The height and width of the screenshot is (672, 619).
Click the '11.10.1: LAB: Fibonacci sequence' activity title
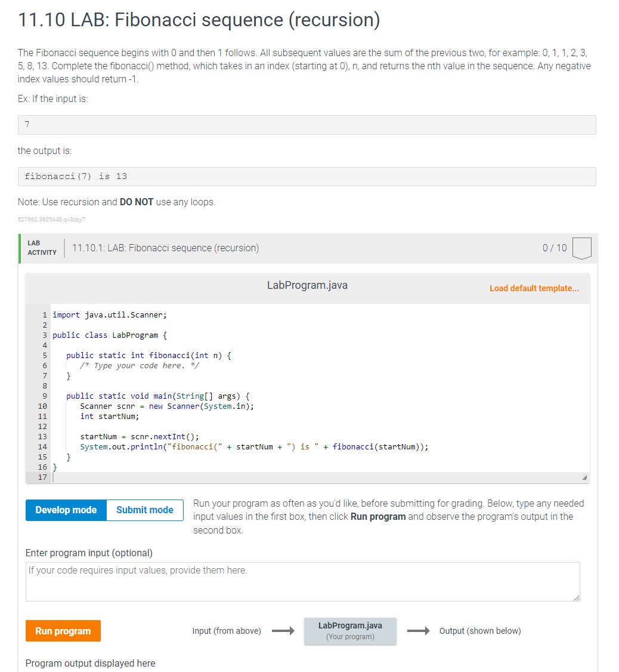[165, 248]
